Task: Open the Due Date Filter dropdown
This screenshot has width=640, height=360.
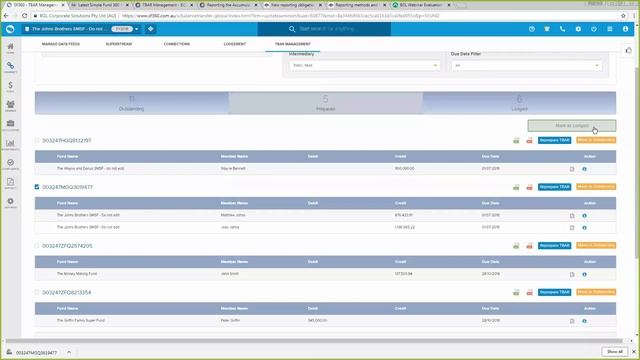Action: 526,65
